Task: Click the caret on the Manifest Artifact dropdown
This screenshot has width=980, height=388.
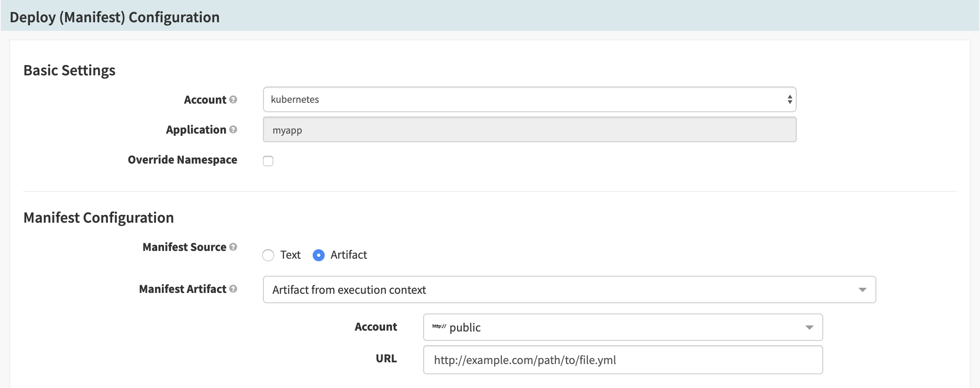Action: tap(863, 290)
